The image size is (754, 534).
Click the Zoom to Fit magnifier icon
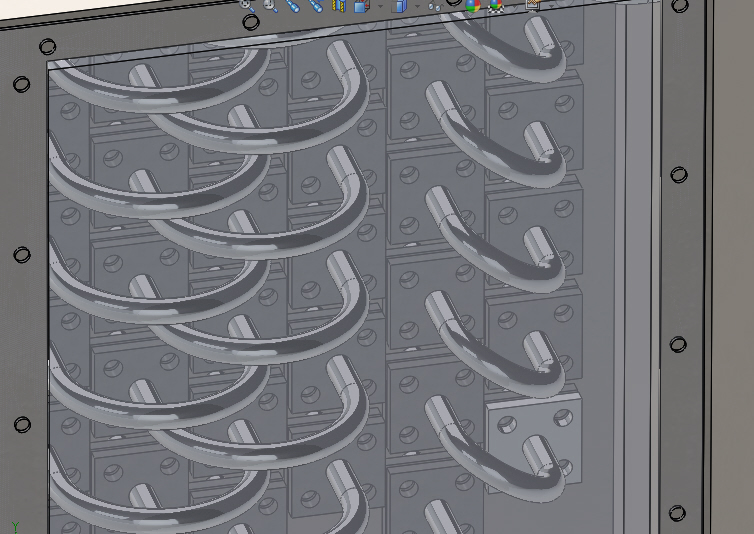tap(247, 5)
